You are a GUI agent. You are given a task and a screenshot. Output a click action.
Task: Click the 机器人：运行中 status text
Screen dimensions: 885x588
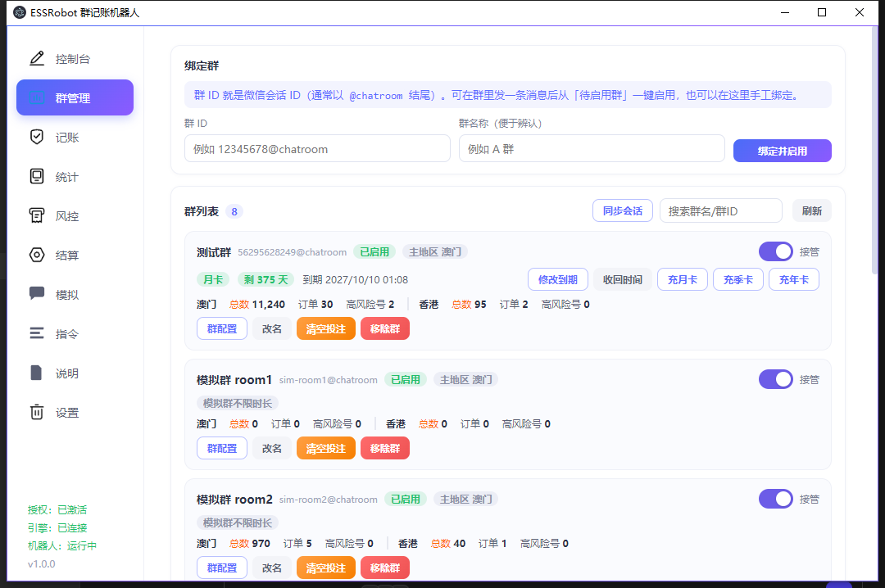click(x=62, y=545)
